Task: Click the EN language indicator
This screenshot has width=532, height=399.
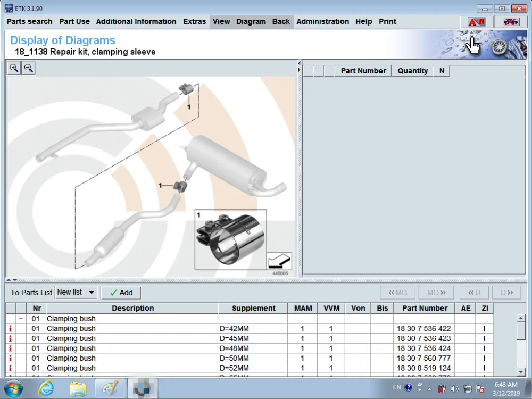Action: 397,387
